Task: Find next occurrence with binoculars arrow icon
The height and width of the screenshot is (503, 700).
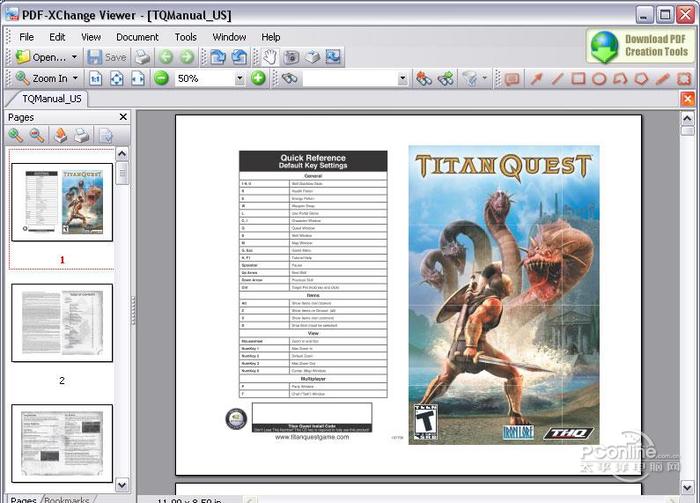Action: coord(445,79)
